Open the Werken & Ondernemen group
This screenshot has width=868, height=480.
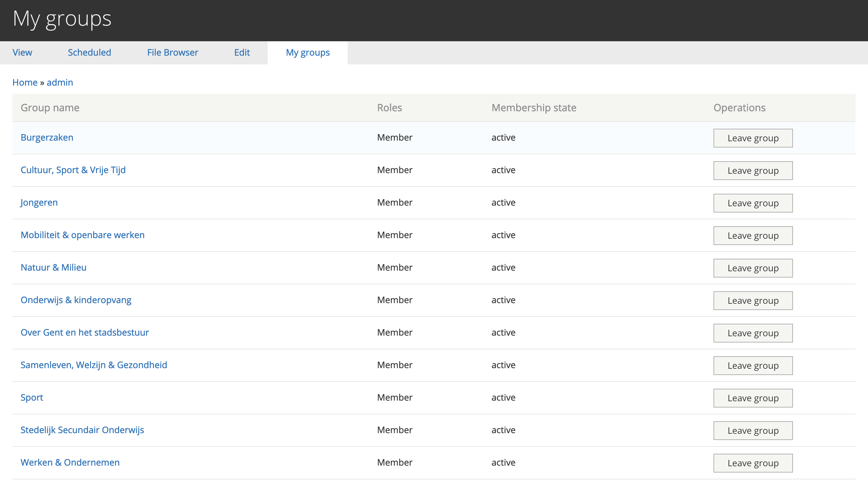pyautogui.click(x=70, y=462)
